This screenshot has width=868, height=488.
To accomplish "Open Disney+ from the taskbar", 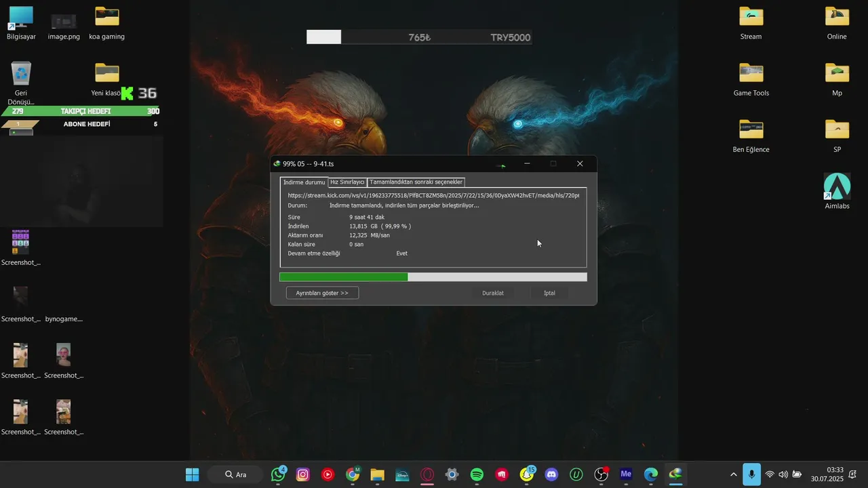I will [402, 474].
